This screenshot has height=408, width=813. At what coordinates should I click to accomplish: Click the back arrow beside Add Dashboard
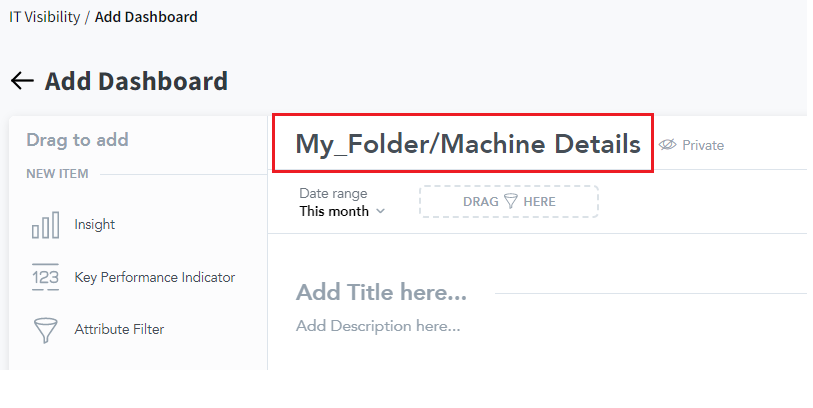click(x=21, y=81)
